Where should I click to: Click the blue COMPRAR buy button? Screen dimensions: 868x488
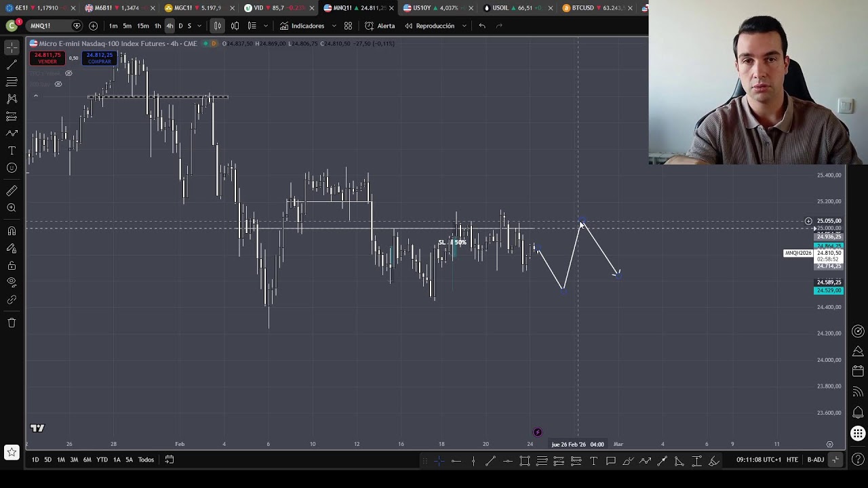click(x=100, y=58)
